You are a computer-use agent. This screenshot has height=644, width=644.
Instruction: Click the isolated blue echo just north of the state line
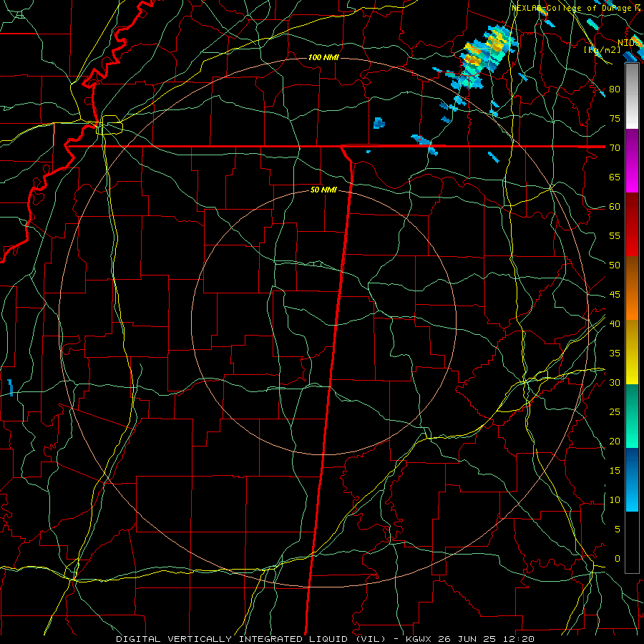click(x=379, y=123)
